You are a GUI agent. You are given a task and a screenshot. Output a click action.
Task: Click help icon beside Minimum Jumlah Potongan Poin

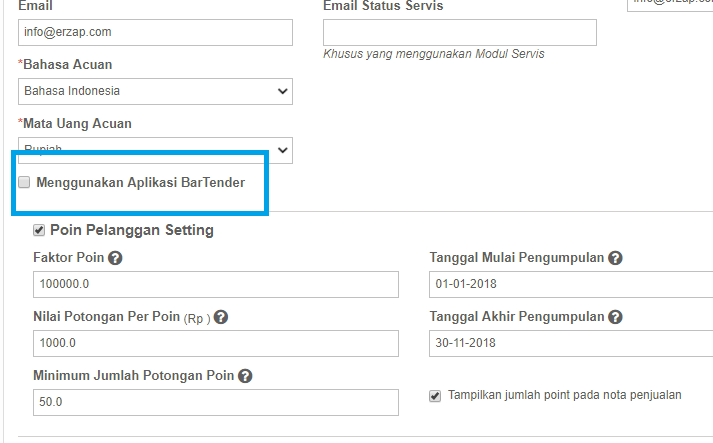point(245,376)
